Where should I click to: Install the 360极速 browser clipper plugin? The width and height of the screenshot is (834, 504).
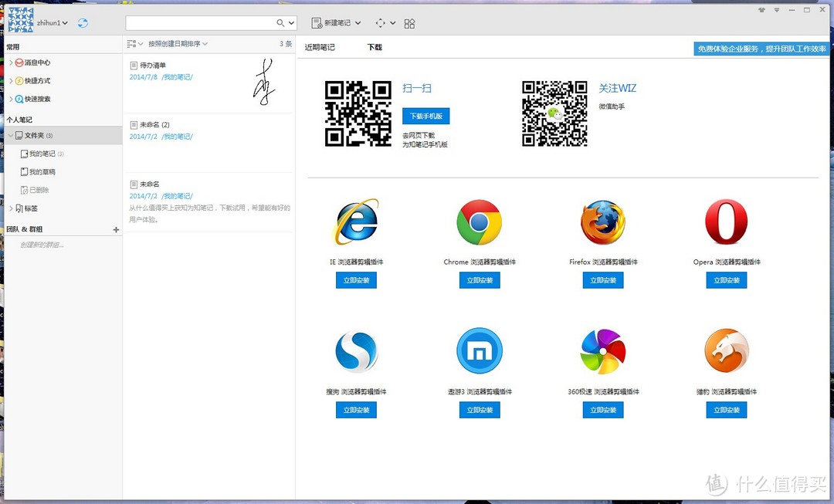pos(603,410)
